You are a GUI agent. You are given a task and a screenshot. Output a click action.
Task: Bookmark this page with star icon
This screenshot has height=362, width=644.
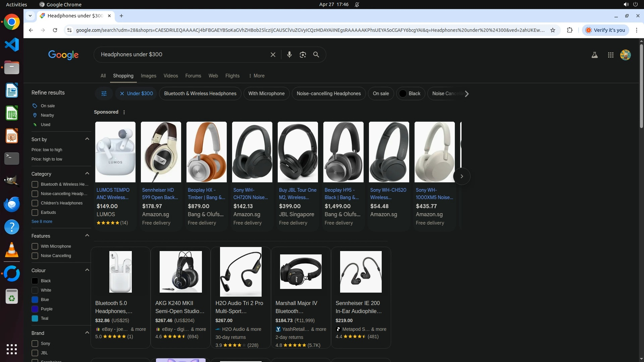click(553, 30)
